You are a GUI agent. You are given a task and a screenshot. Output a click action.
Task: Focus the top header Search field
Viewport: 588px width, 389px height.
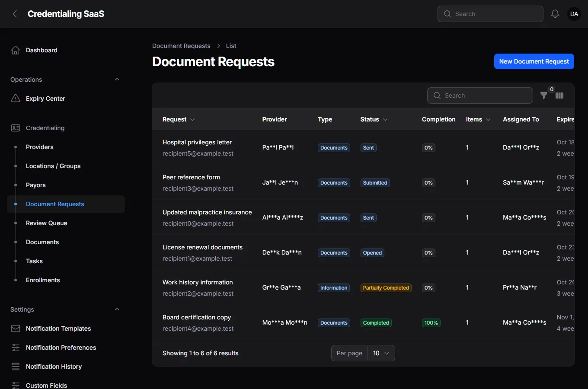click(x=490, y=14)
